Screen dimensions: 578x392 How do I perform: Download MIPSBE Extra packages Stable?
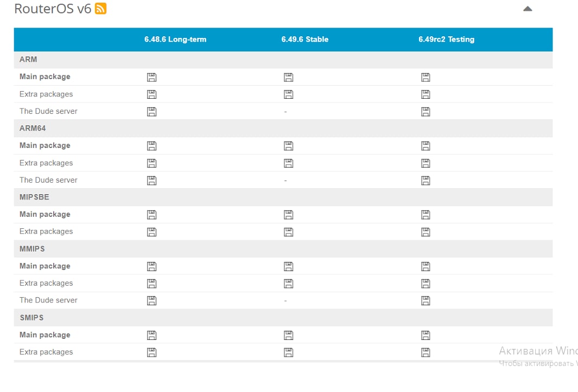289,232
